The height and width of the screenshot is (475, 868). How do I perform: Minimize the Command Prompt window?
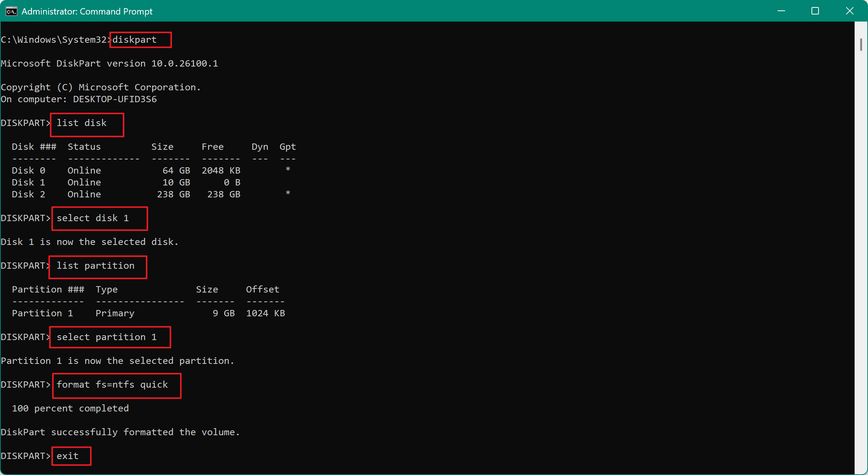click(x=781, y=11)
